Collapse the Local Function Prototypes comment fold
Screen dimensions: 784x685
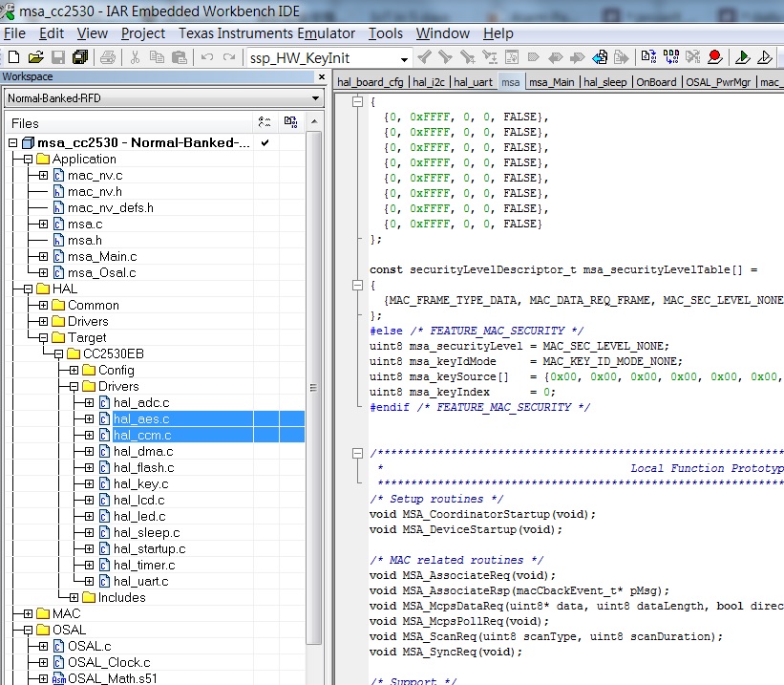(x=358, y=453)
